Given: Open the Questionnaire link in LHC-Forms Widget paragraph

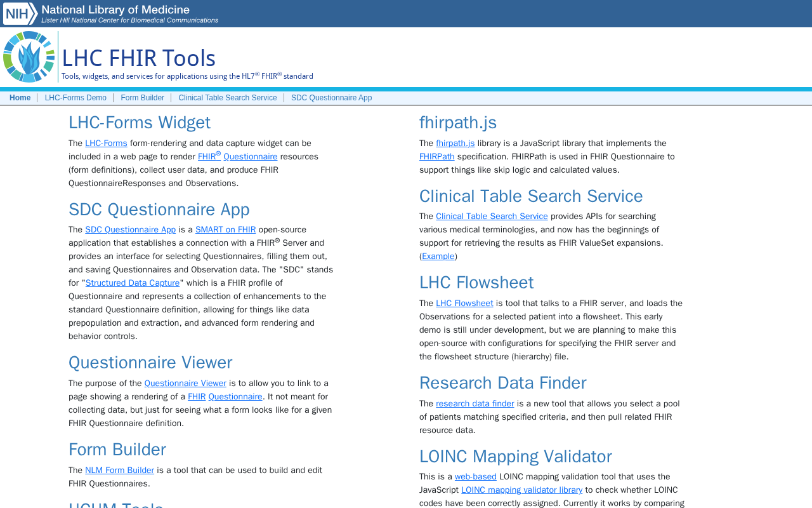Looking at the screenshot, I should pos(251,157).
